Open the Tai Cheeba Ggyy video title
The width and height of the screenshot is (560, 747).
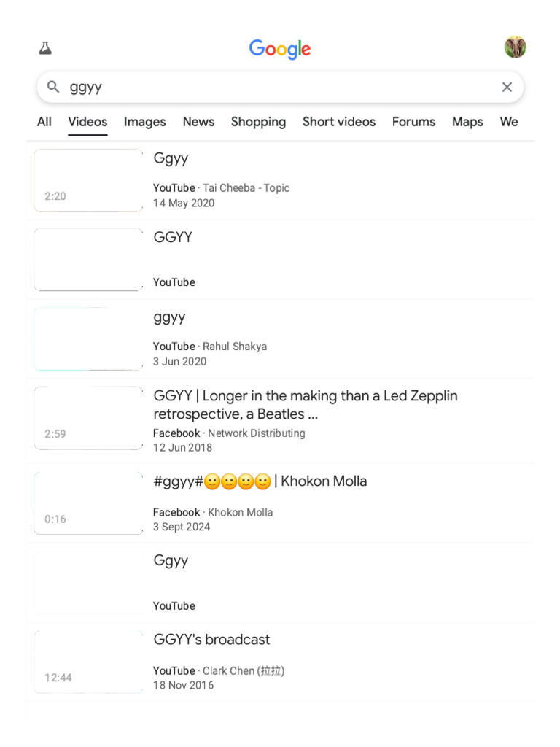(171, 158)
